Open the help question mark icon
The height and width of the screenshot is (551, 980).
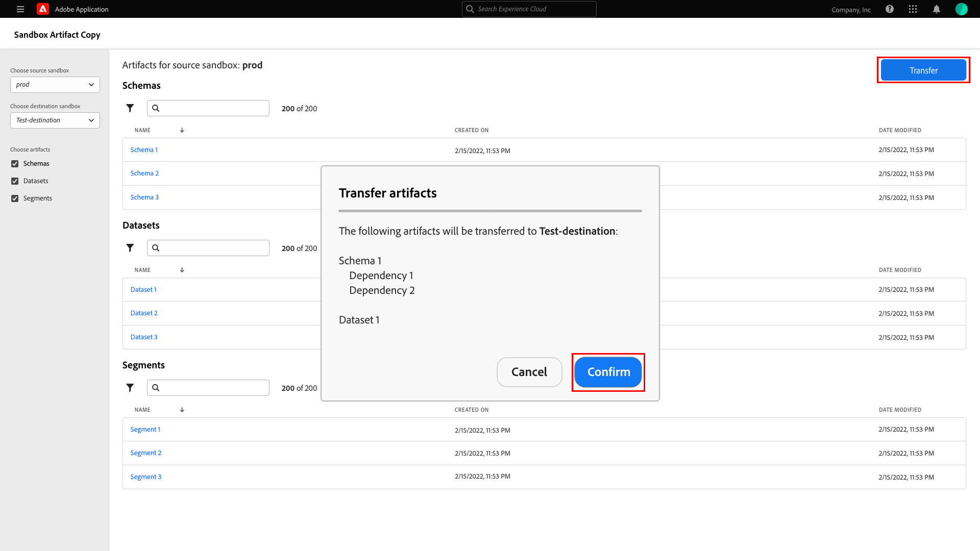[890, 9]
